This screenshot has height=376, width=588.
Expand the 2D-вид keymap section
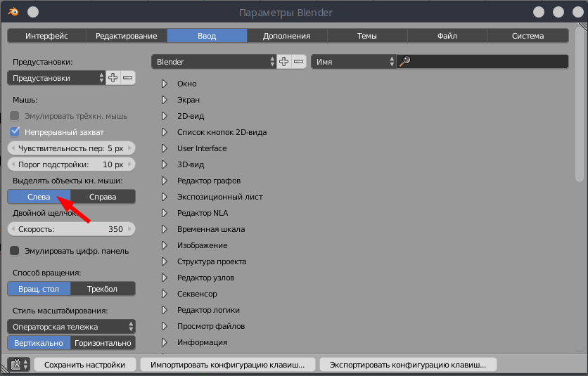(165, 116)
